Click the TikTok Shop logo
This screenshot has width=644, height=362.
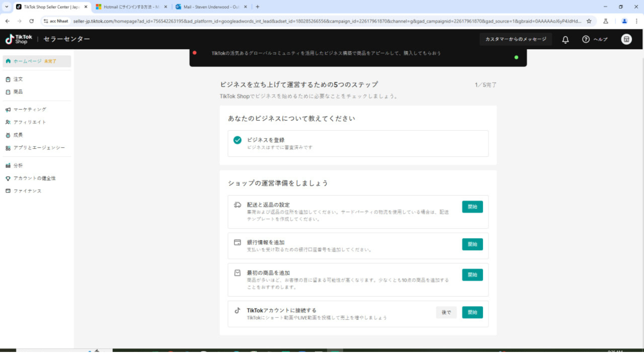click(x=19, y=39)
